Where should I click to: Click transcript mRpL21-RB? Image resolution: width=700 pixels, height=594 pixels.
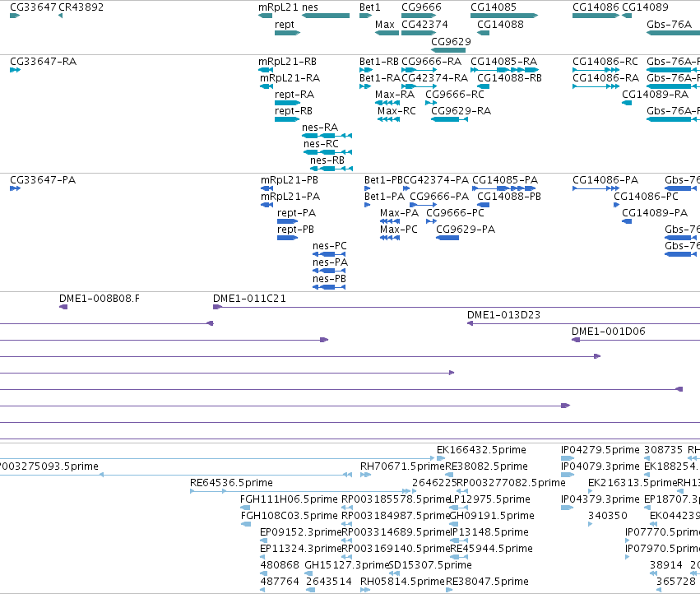click(288, 62)
